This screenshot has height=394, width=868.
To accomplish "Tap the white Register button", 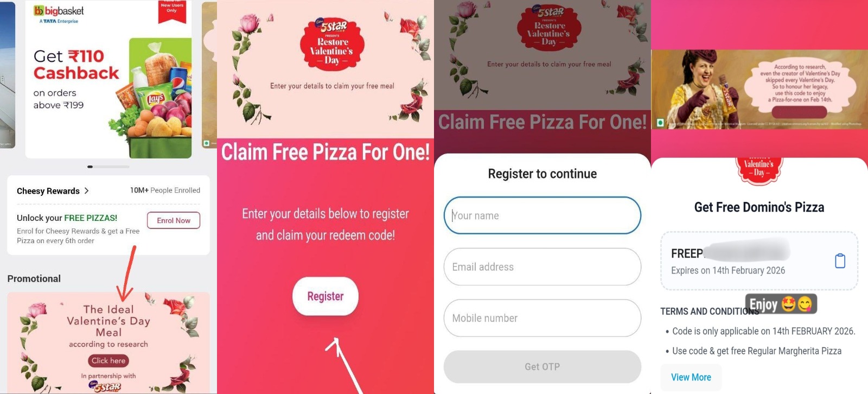I will point(325,296).
